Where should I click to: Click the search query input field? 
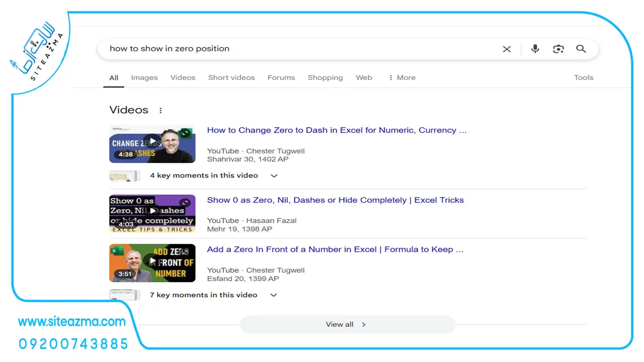(302, 49)
